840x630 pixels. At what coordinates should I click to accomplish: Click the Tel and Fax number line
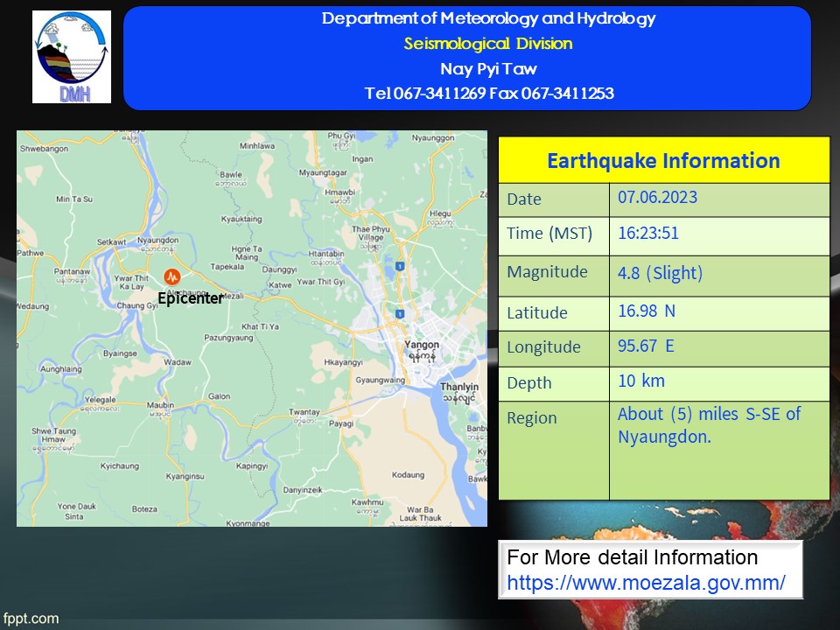[489, 94]
